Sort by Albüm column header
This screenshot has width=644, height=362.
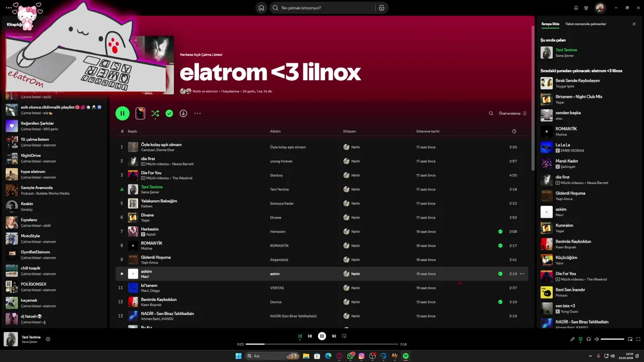275,131
